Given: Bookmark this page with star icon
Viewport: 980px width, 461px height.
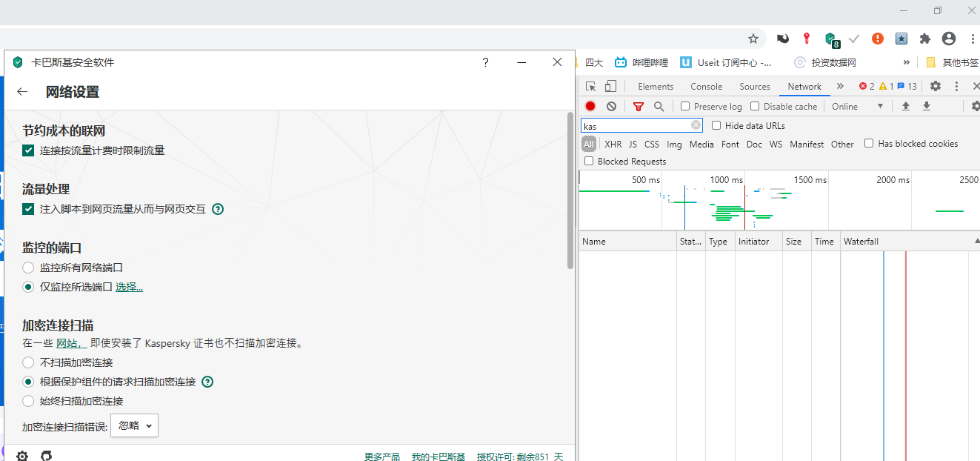Looking at the screenshot, I should 753,39.
